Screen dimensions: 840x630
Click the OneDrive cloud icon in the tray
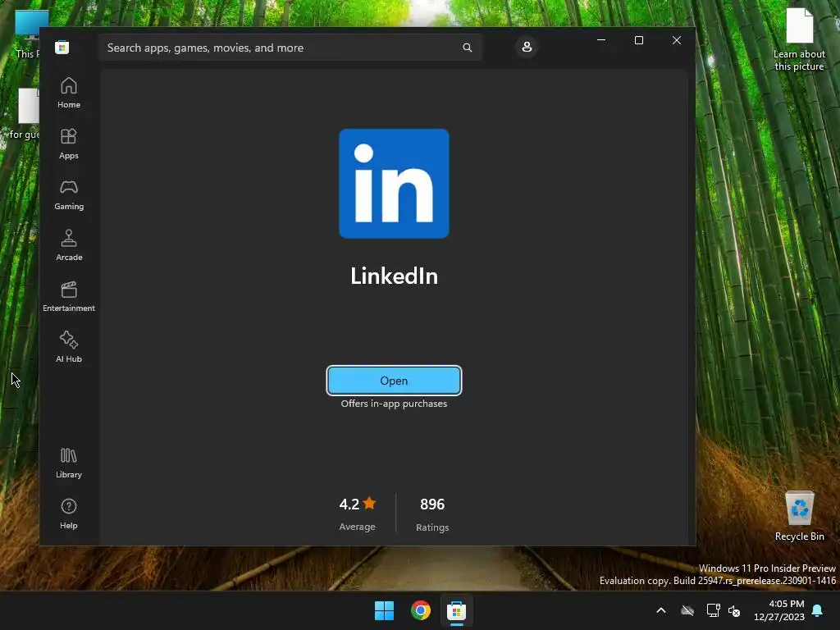[x=687, y=610]
